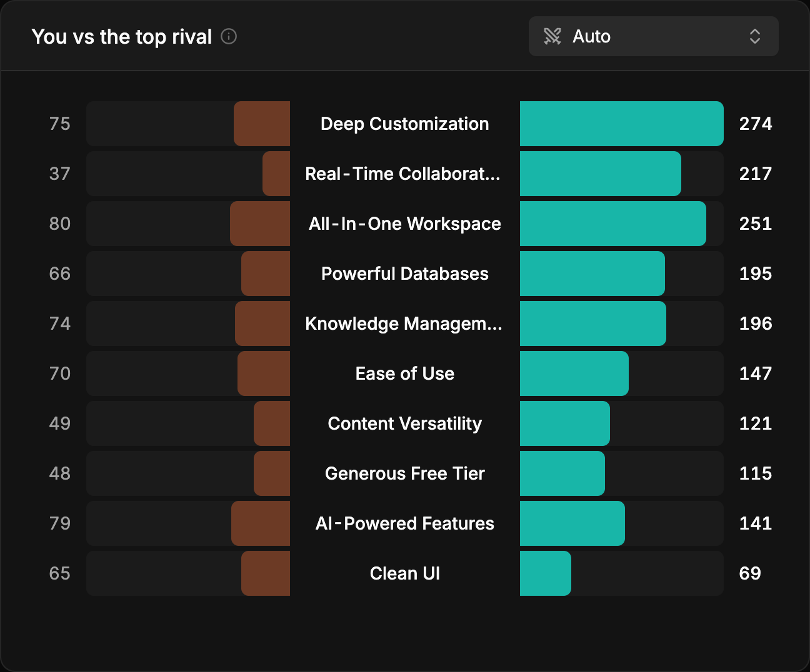Click the brown bar for Real-Time Collaboration
This screenshot has width=810, height=672.
click(276, 174)
